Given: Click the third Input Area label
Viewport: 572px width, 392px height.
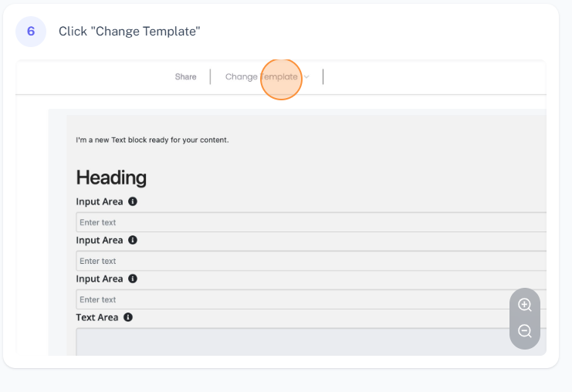Looking at the screenshot, I should point(99,279).
